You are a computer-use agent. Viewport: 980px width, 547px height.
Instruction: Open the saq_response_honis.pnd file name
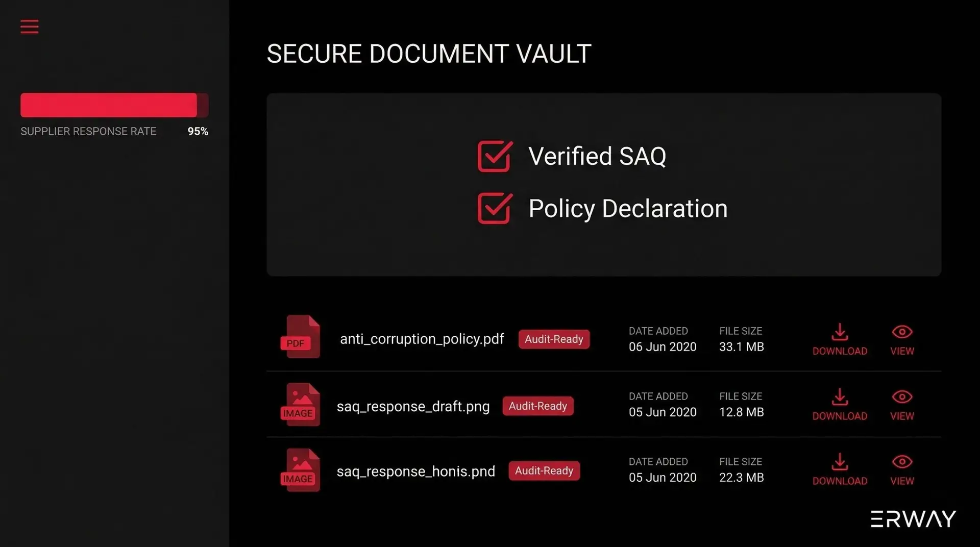[415, 471]
